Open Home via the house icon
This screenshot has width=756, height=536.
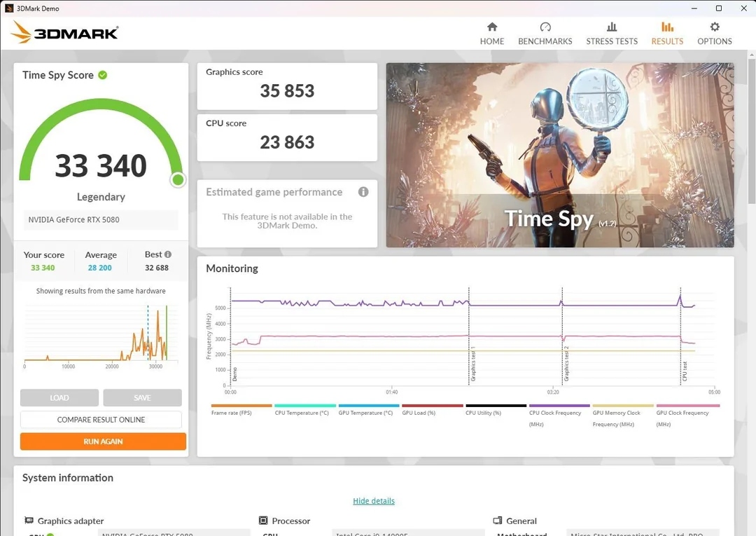pyautogui.click(x=492, y=29)
